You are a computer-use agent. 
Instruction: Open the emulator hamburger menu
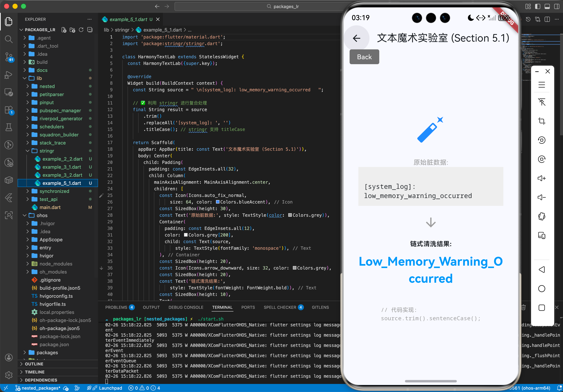point(541,85)
